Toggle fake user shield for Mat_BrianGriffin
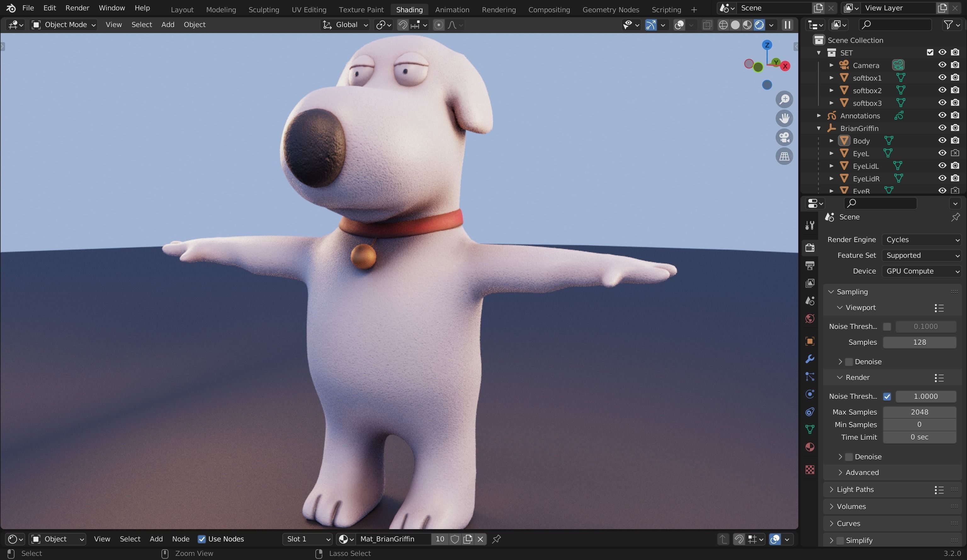967x560 pixels. [x=455, y=539]
